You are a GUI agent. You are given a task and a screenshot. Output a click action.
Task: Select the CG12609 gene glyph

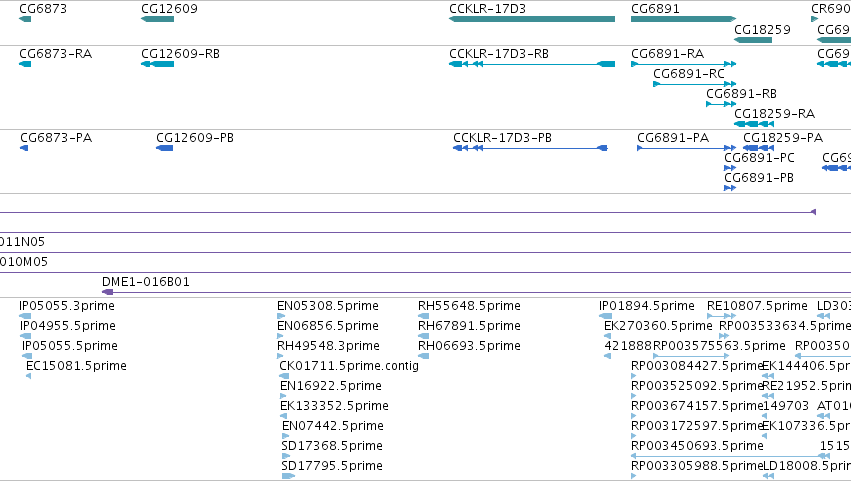157,19
